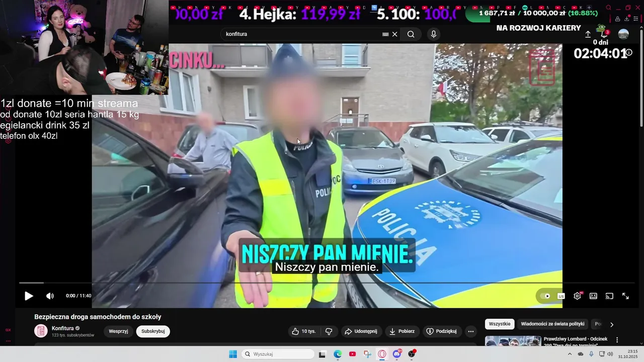This screenshot has height=362, width=644.
Task: Click the video title 'Bezpieczna droga samochodem do szkoły'
Action: coord(98,317)
